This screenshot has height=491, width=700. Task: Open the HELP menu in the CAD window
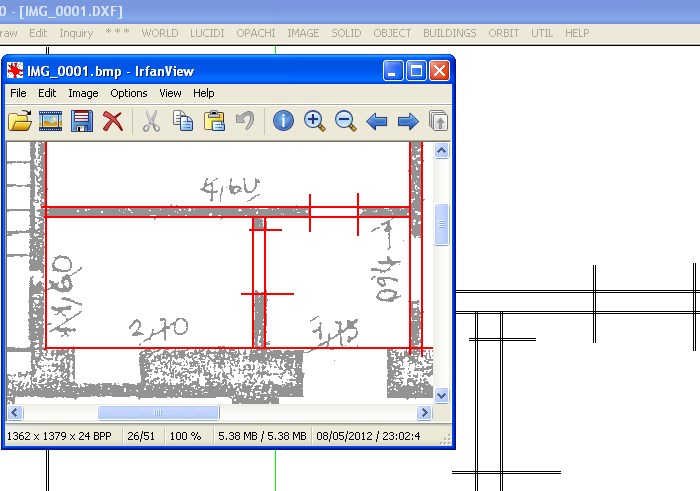[577, 33]
